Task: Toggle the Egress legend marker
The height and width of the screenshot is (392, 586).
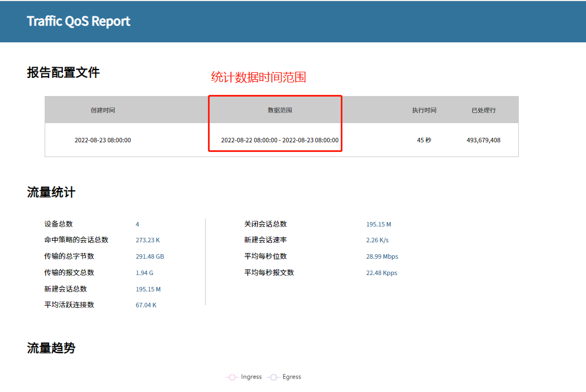Action: coord(274,377)
